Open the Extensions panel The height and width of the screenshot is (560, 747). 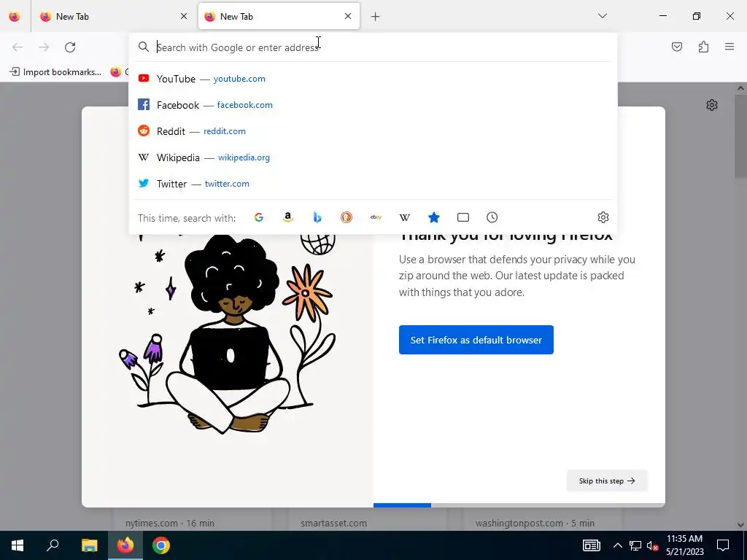tap(703, 47)
